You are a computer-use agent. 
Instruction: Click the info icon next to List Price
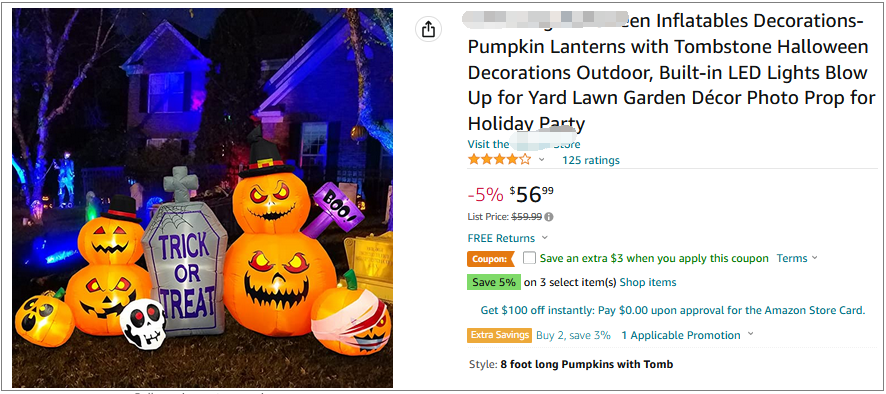point(549,217)
